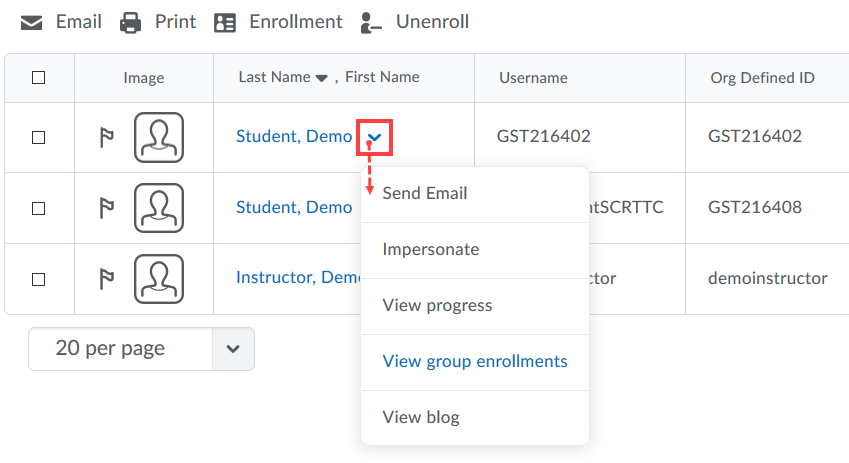Select View blog menu entry
The image size is (849, 463).
tap(475, 418)
